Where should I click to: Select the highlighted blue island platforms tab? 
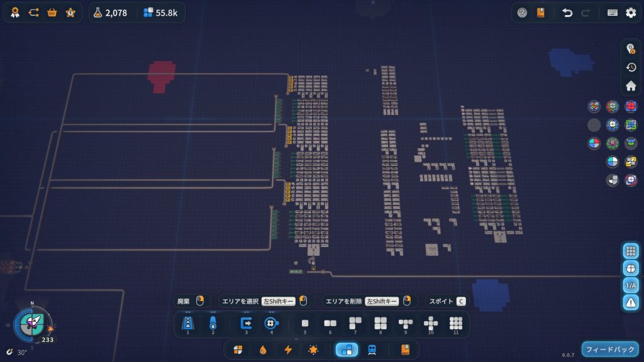click(x=347, y=350)
